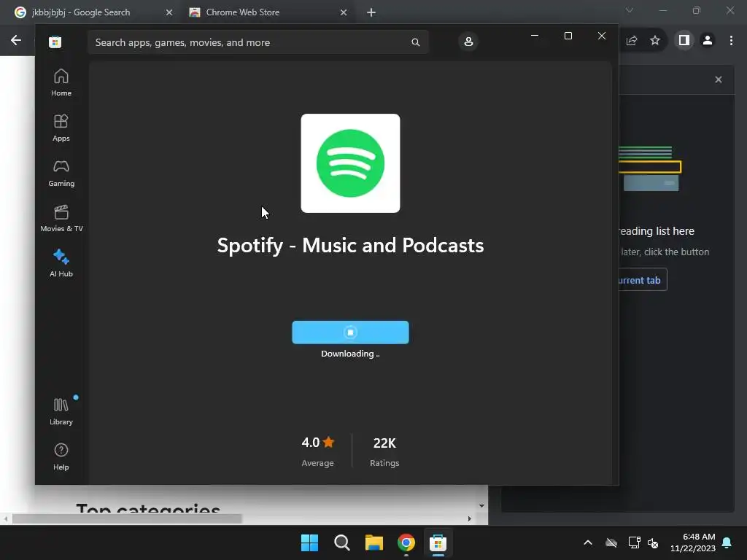This screenshot has height=560, width=747.
Task: Open the Library section
Action: (x=61, y=411)
